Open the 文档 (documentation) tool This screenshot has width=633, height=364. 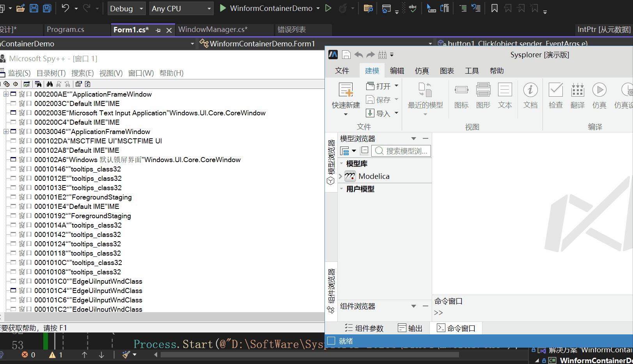pyautogui.click(x=530, y=95)
